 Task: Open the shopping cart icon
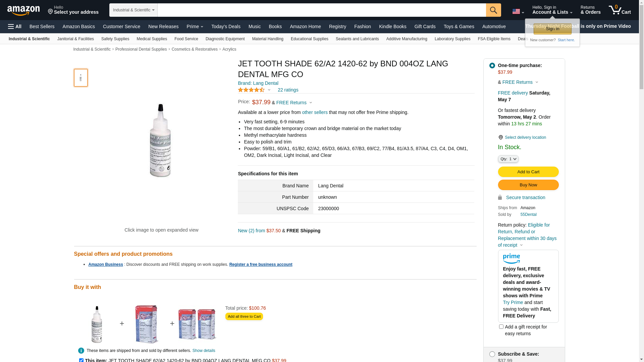[620, 10]
